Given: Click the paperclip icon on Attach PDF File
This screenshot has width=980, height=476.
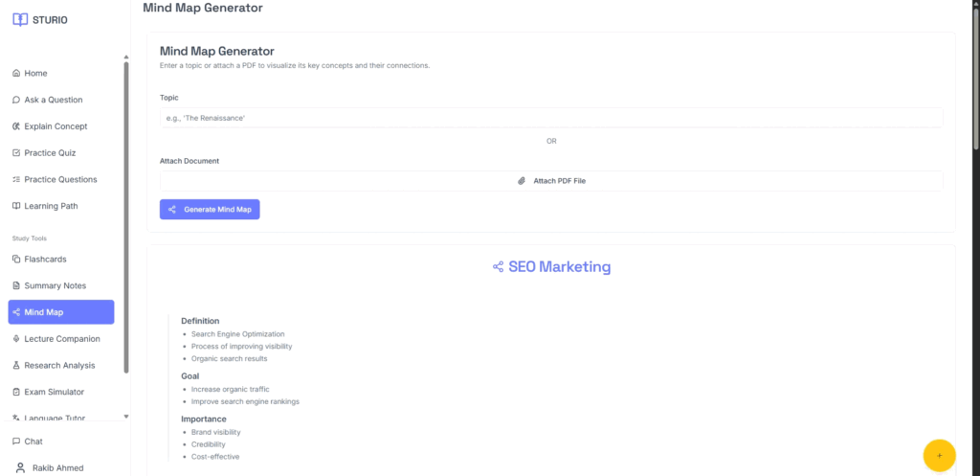Looking at the screenshot, I should (522, 181).
